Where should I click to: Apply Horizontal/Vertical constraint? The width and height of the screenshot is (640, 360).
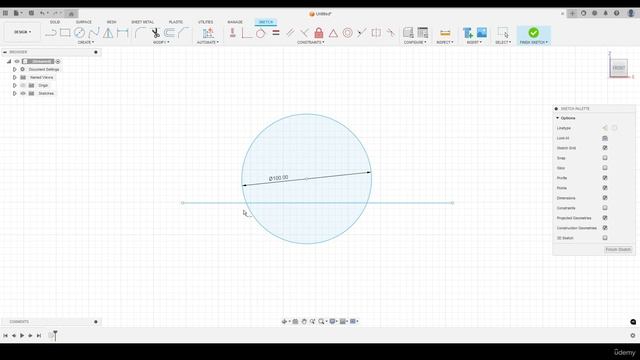233,33
